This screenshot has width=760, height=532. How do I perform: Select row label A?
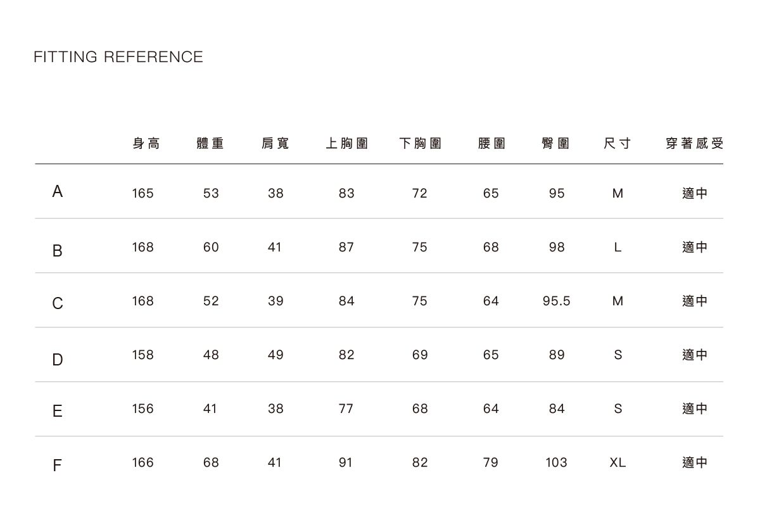point(58,192)
